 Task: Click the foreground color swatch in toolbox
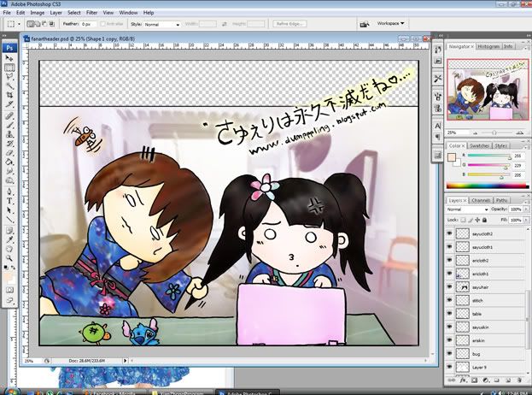coord(8,276)
